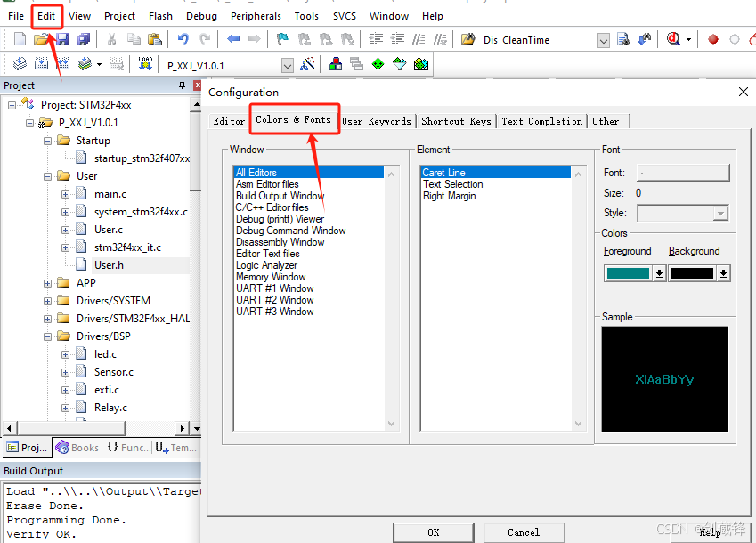The height and width of the screenshot is (543, 756).
Task: Insert breakpoint with the red circle icon
Action: (713, 39)
